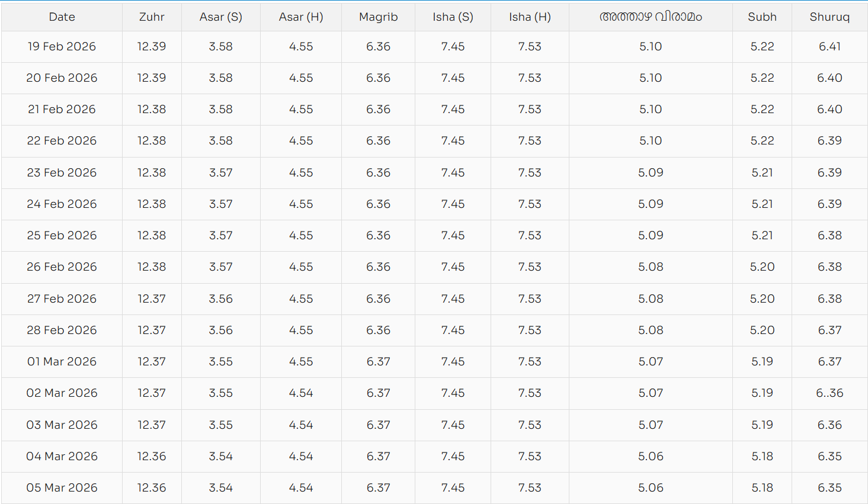Select the Isha (H) time for 21 Feb 2026
The image size is (868, 504).
point(530,110)
